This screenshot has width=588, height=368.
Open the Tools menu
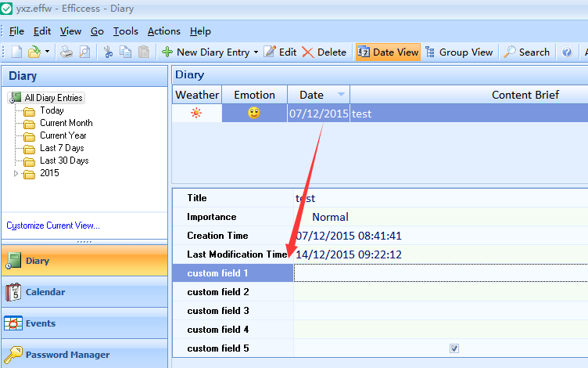point(125,31)
